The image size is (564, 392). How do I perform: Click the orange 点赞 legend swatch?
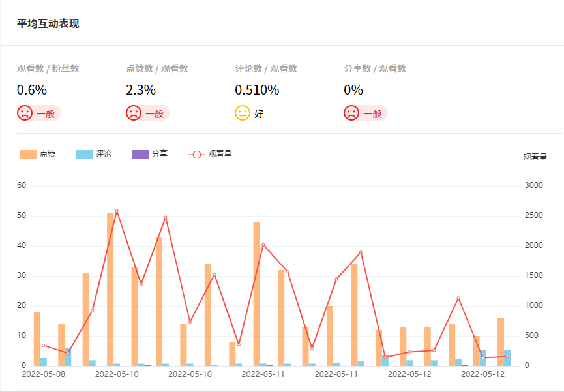tap(29, 154)
